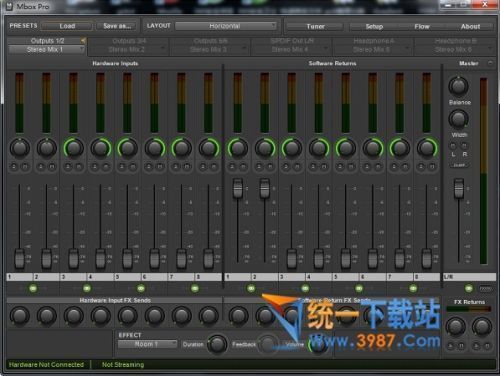Image resolution: width=500 pixels, height=376 pixels.
Task: Toggle stereo link on Master L/R
Action: [x=469, y=288]
